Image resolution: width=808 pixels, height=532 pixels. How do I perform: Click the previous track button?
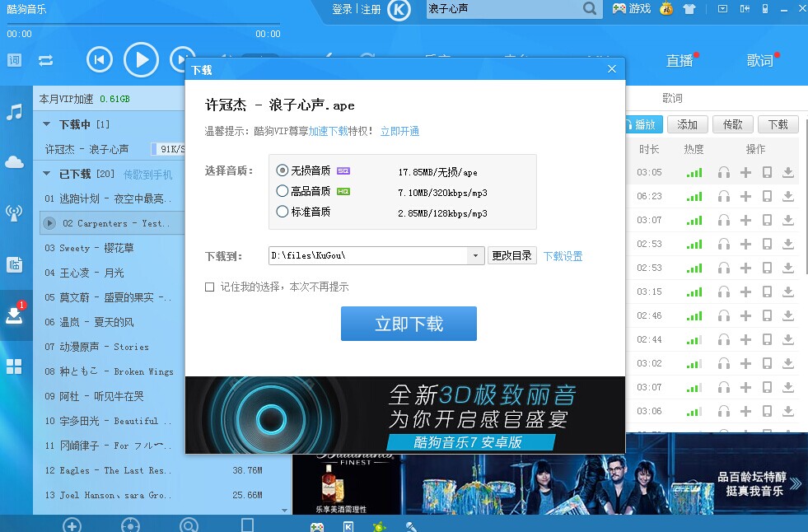(100, 60)
